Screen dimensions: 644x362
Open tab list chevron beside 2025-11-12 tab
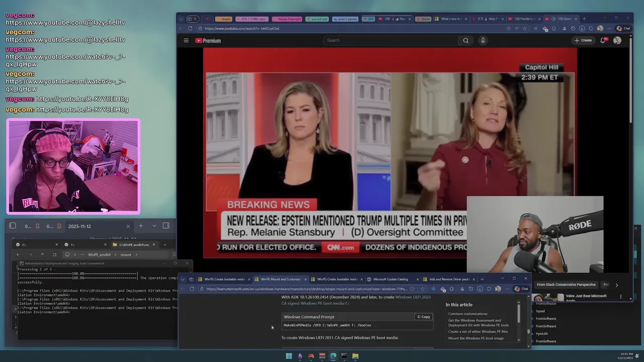click(x=154, y=226)
